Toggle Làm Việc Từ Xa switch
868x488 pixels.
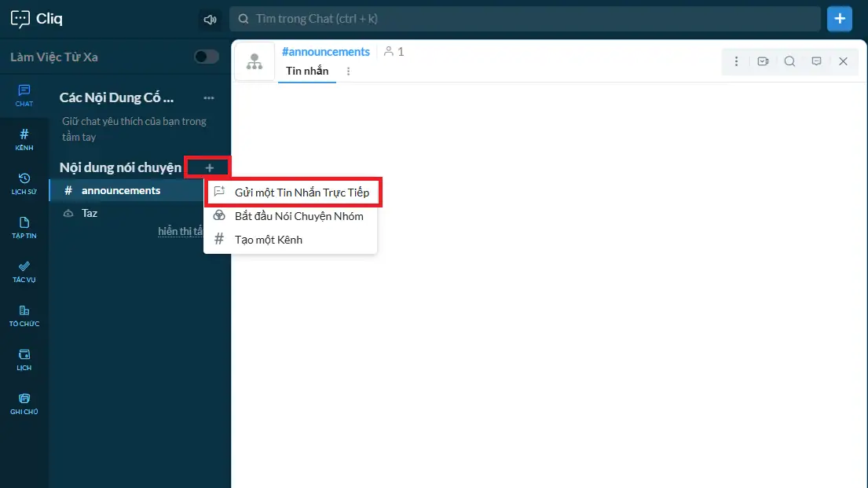point(207,57)
